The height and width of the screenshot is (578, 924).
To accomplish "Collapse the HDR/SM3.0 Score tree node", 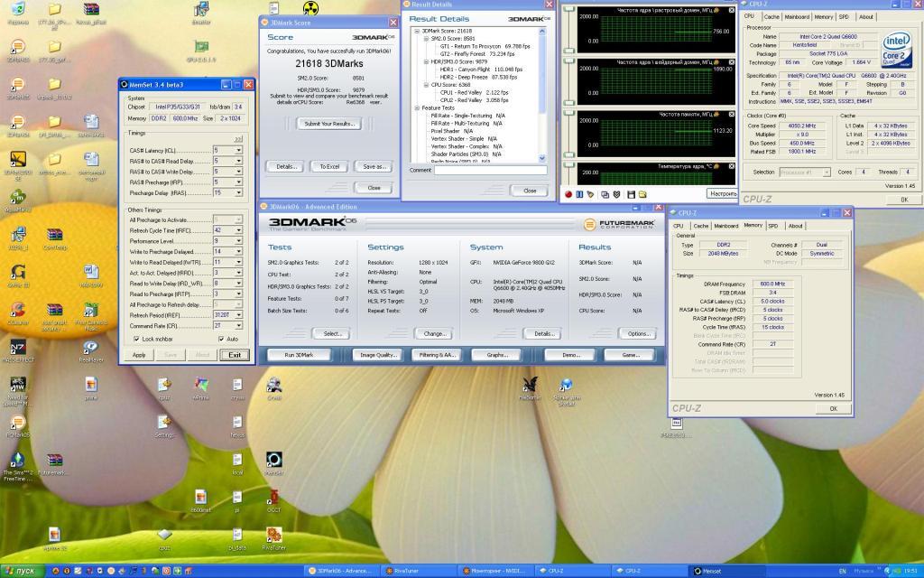I will (426, 61).
